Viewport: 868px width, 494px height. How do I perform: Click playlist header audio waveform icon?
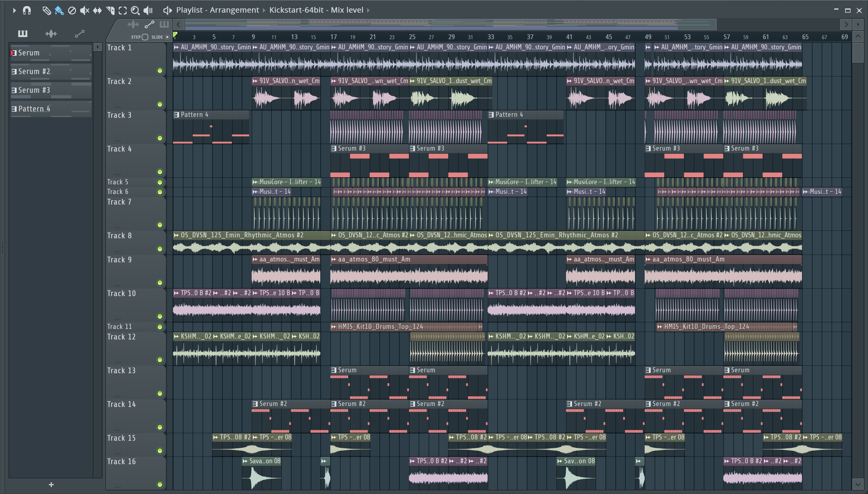pos(133,24)
